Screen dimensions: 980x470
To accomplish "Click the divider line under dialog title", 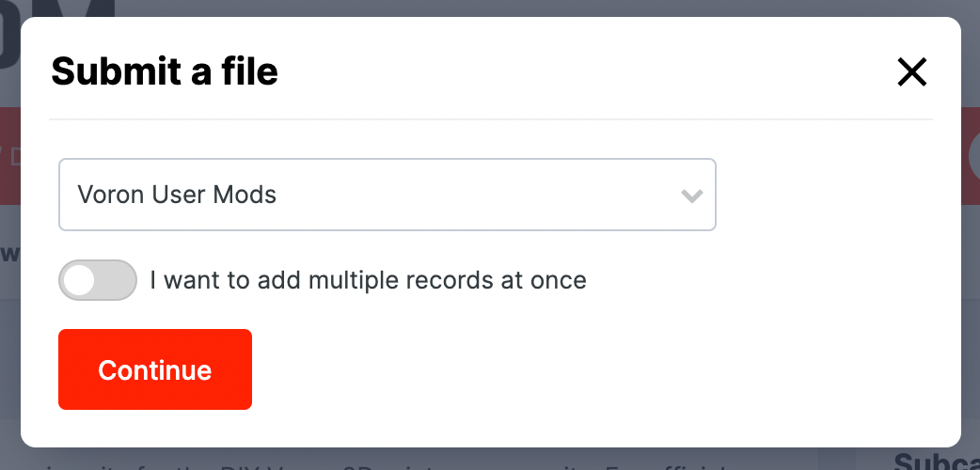I will pos(491,118).
